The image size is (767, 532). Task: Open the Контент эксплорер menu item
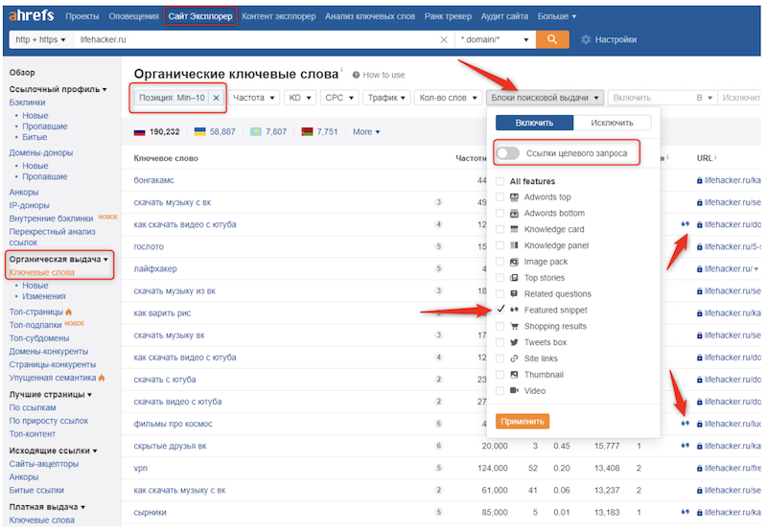(279, 16)
